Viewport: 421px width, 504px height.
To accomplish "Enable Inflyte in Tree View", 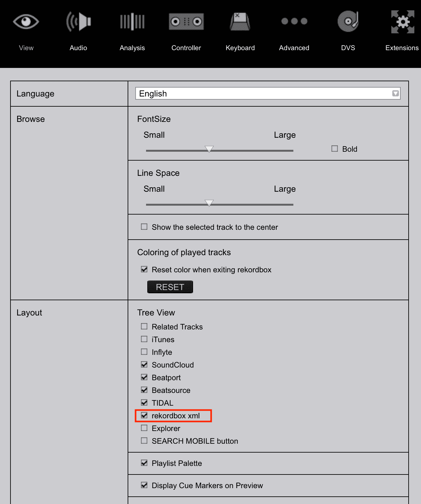I will 144,352.
